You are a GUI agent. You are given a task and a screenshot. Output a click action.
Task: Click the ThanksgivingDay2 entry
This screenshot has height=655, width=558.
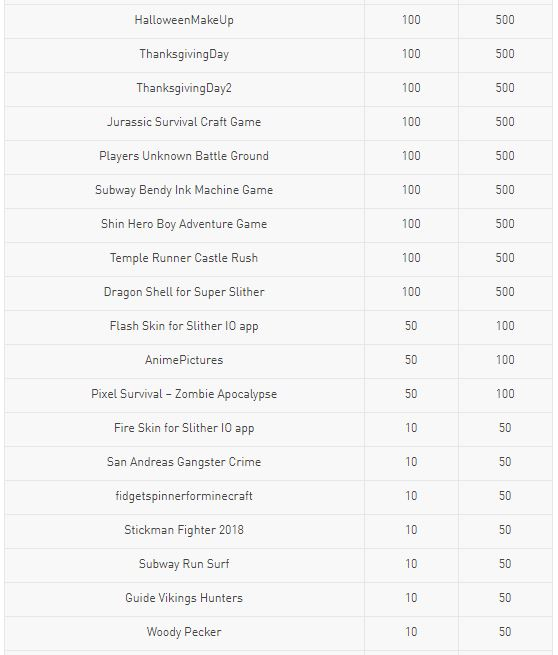pos(184,88)
